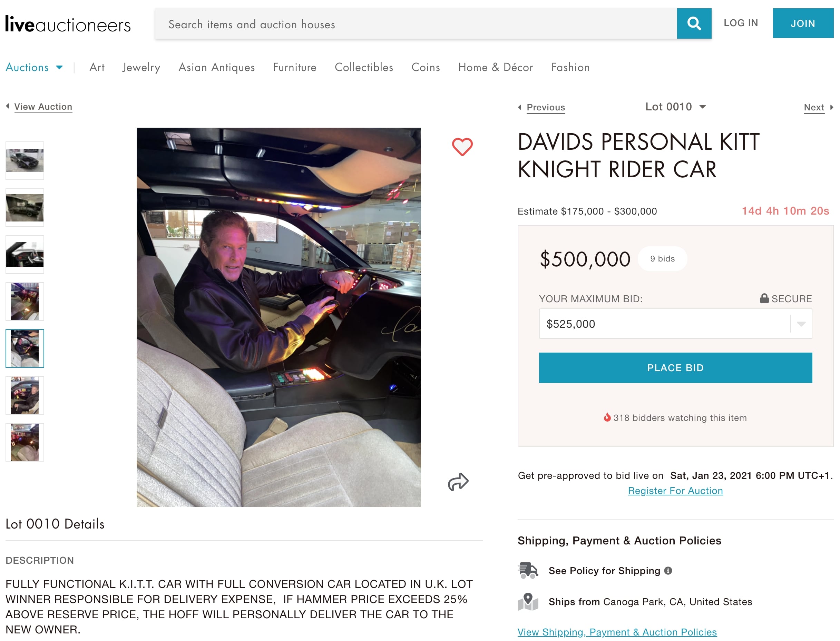Open the info icon beside See Policy for Shipping
Viewport: 840px width, 641px height.
pyautogui.click(x=668, y=570)
